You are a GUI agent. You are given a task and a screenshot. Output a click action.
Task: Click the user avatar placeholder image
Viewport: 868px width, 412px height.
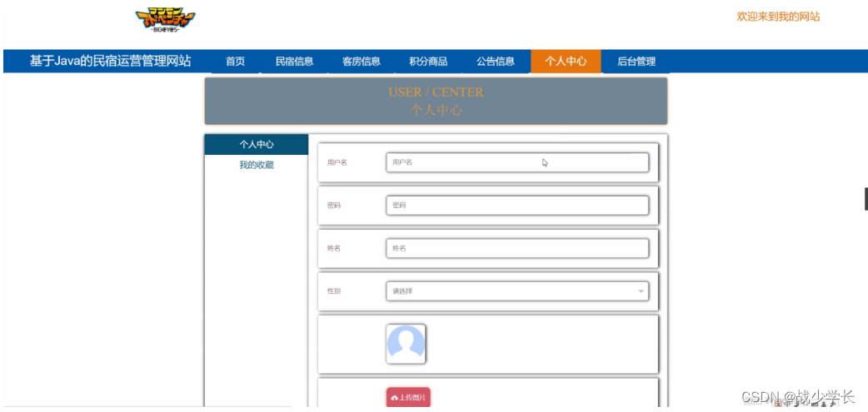pyautogui.click(x=406, y=344)
